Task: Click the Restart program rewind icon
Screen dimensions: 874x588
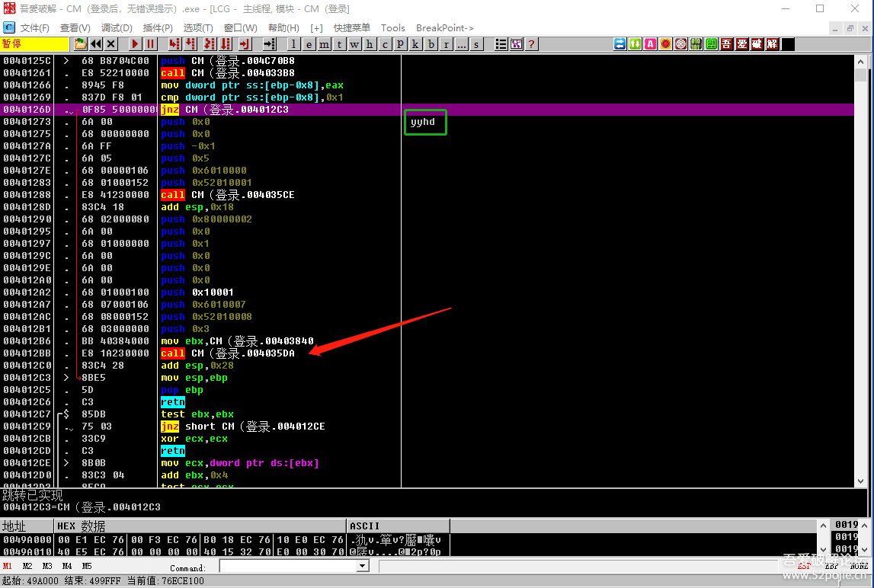Action: [x=96, y=44]
